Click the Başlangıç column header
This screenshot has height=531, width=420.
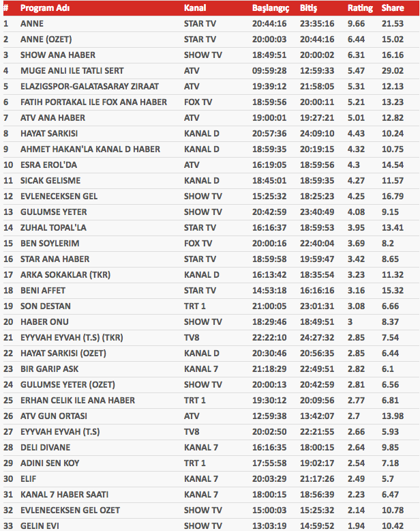[x=271, y=8]
